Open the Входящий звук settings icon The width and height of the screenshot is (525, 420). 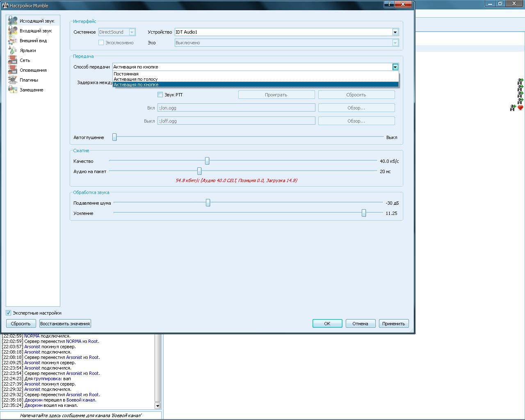(13, 31)
